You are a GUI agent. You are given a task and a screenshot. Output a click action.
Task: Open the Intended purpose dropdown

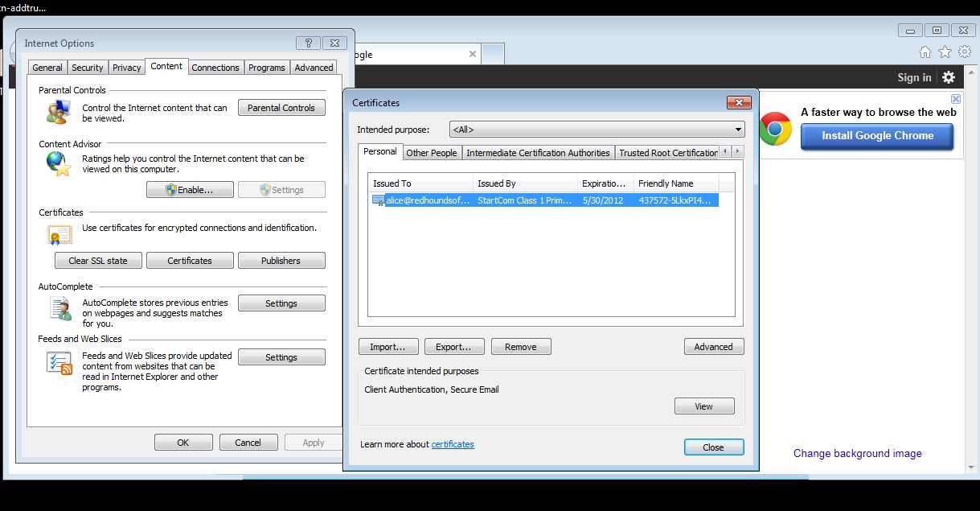click(x=597, y=130)
